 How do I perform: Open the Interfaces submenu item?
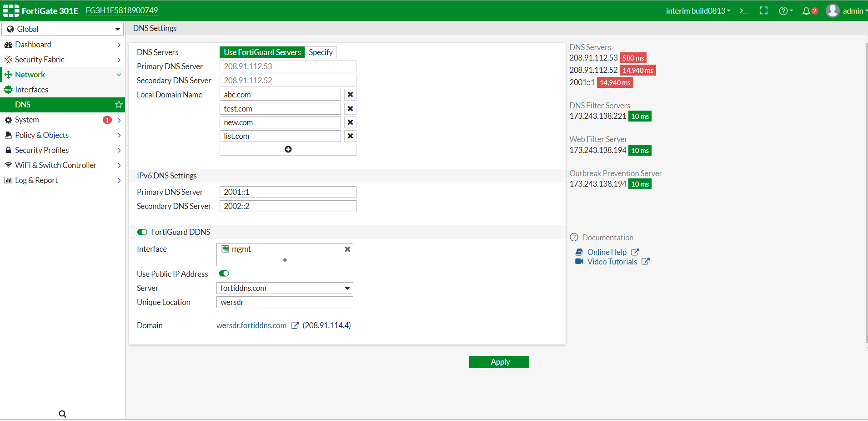coord(63,90)
